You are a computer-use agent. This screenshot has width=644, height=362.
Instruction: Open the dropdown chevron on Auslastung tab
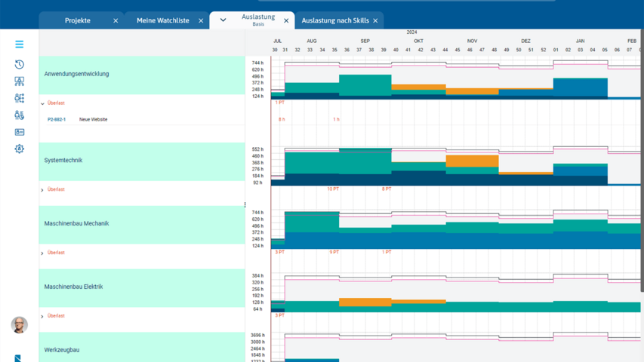tap(223, 20)
